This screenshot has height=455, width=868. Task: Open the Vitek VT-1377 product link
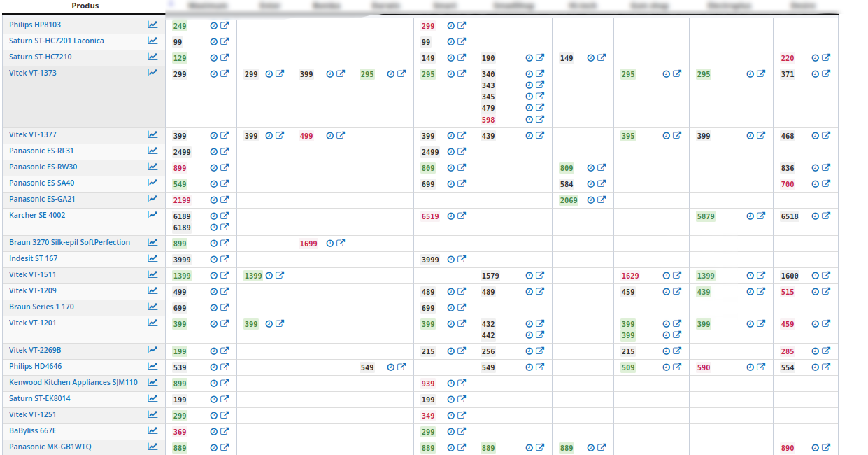[33, 134]
